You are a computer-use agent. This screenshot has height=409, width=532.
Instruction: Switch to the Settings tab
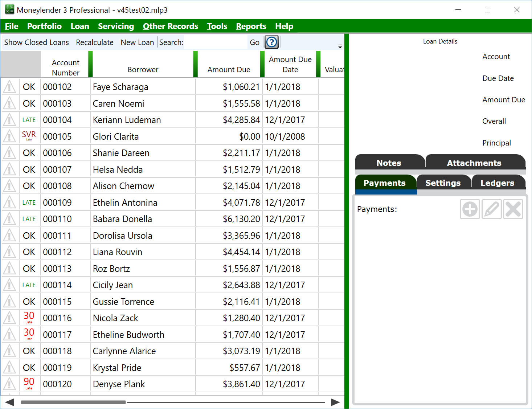pyautogui.click(x=444, y=183)
